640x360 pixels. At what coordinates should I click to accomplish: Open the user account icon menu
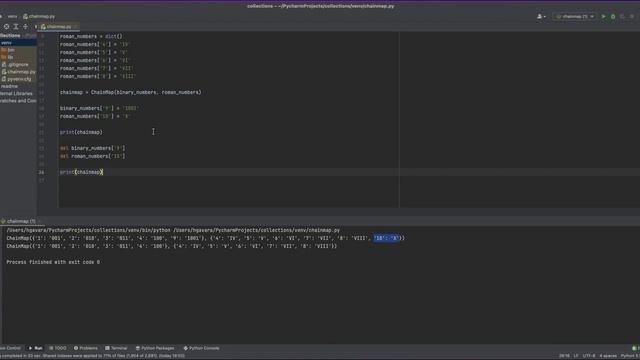tap(541, 17)
